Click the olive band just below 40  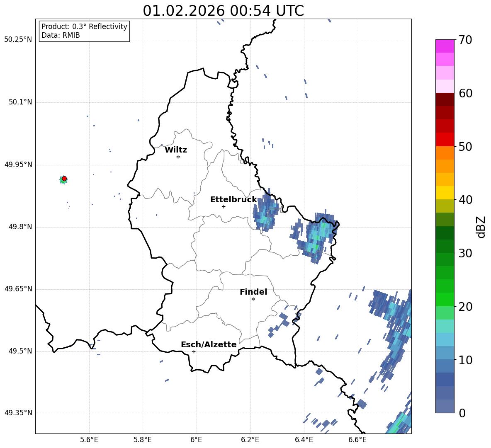[445, 206]
